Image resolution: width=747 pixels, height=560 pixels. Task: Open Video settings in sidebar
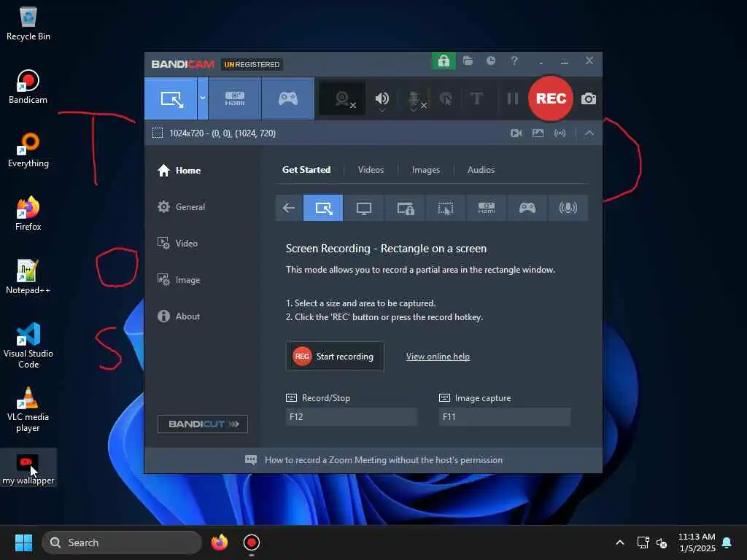click(177, 244)
